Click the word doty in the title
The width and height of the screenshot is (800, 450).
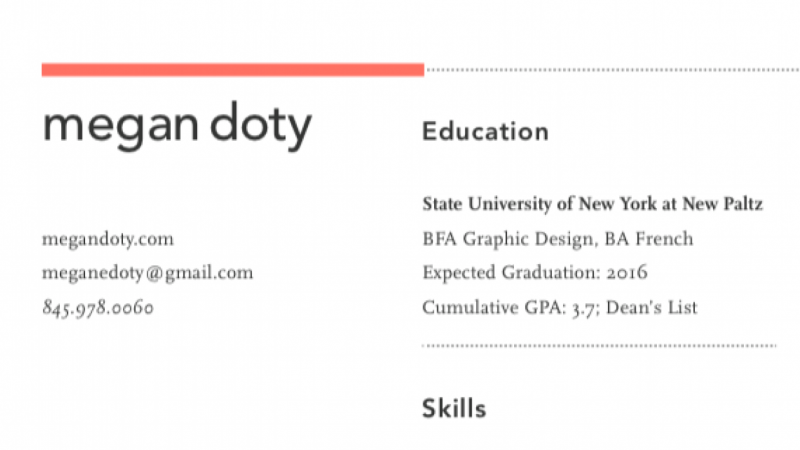pos(261,126)
